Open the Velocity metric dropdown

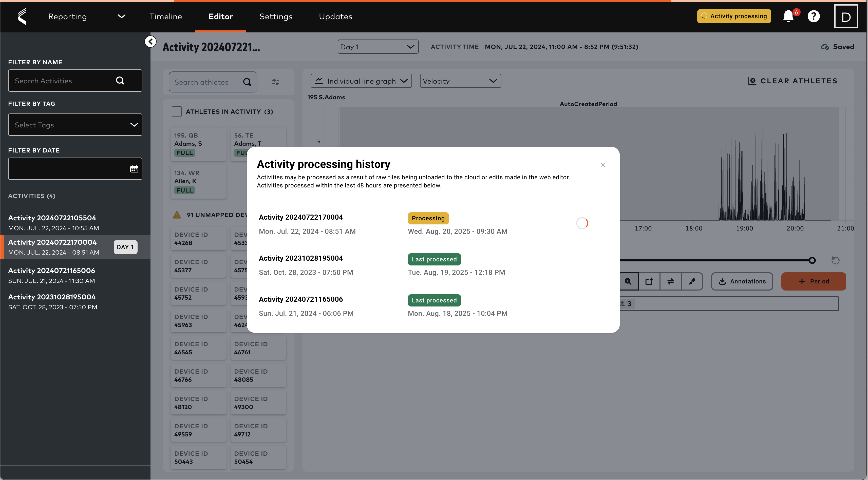[x=460, y=81]
